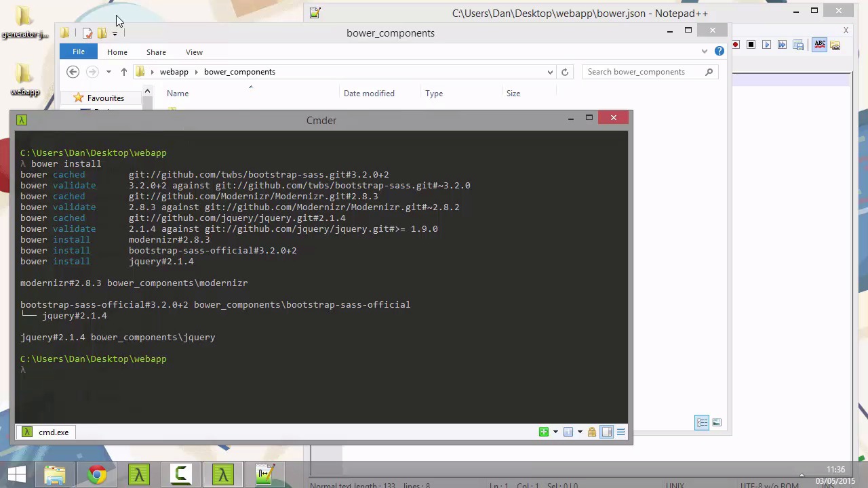Close the Notepad++ document with X
The width and height of the screenshot is (868, 488).
point(846,30)
